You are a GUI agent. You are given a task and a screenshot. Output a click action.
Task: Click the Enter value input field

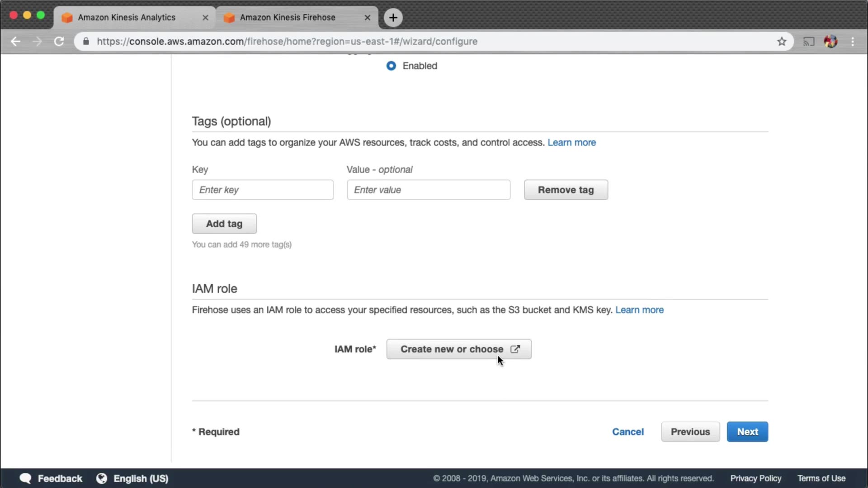coord(428,190)
